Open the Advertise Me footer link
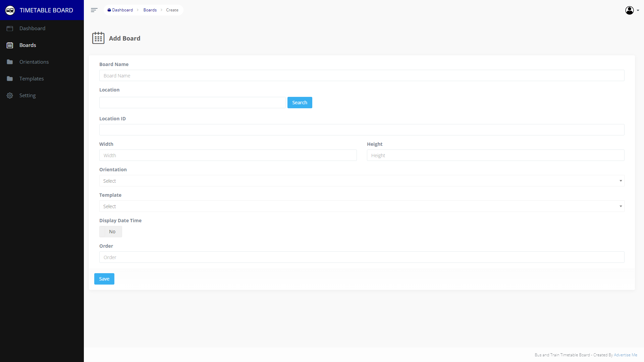This screenshot has height=362, width=644. coord(625,355)
